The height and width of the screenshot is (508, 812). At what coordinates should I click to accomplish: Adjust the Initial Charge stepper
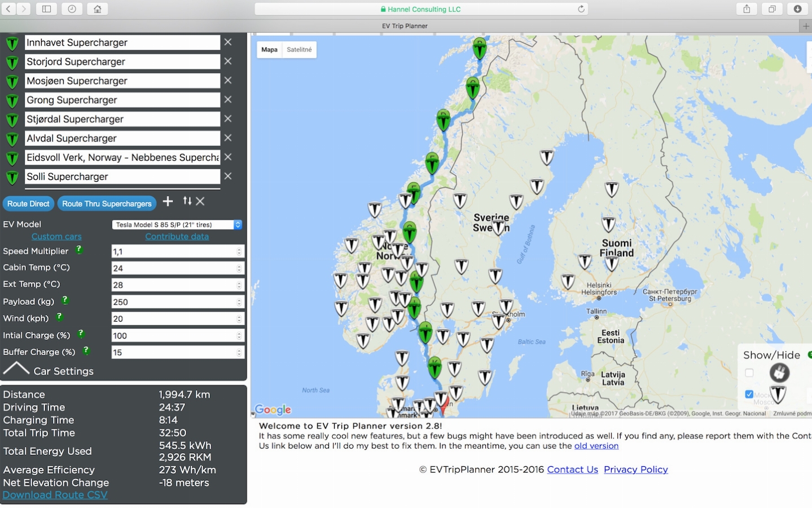(239, 336)
